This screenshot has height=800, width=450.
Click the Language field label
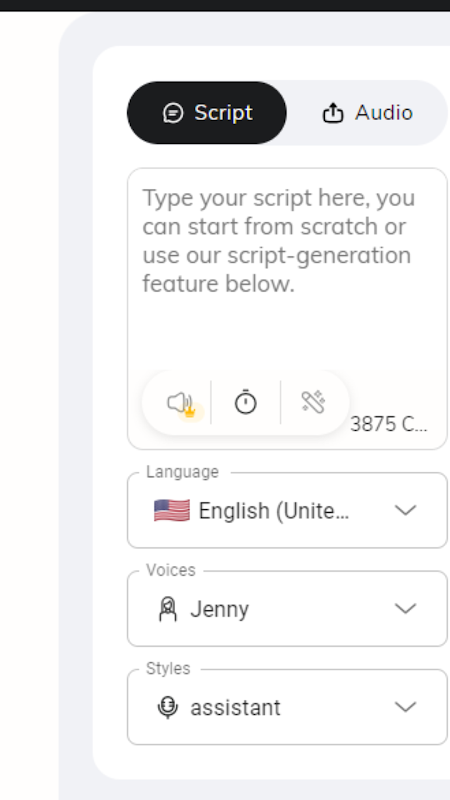point(182,472)
